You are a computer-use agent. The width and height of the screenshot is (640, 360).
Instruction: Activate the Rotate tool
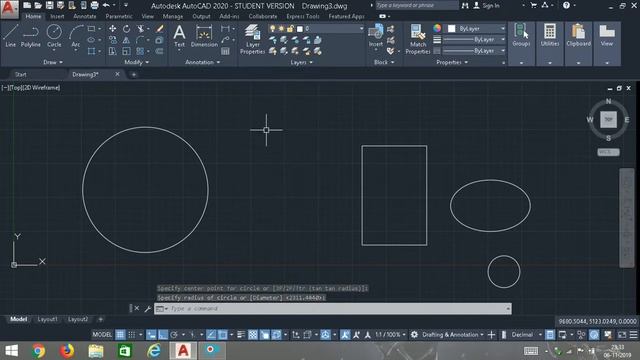pyautogui.click(x=127, y=29)
